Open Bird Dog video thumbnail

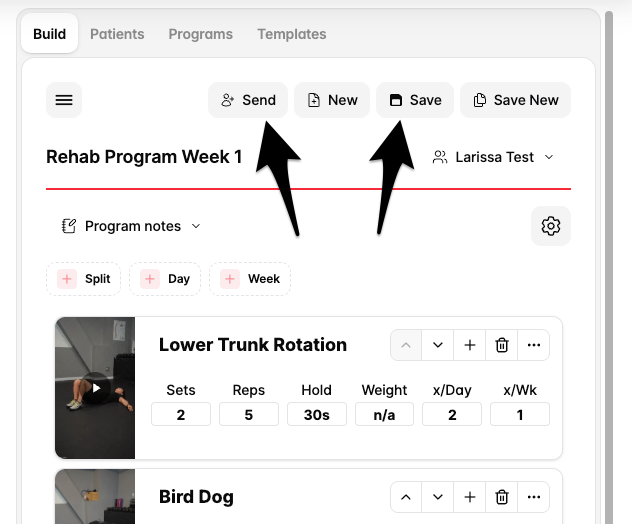(x=95, y=497)
